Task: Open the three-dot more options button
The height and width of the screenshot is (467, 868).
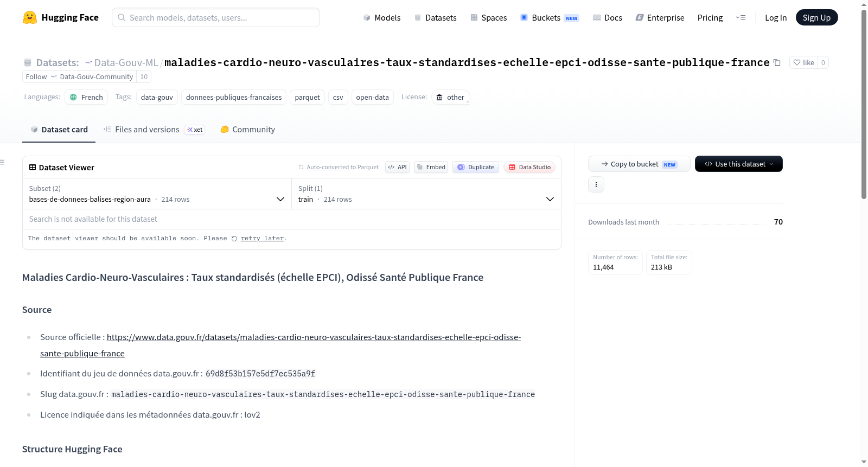Action: tap(596, 184)
